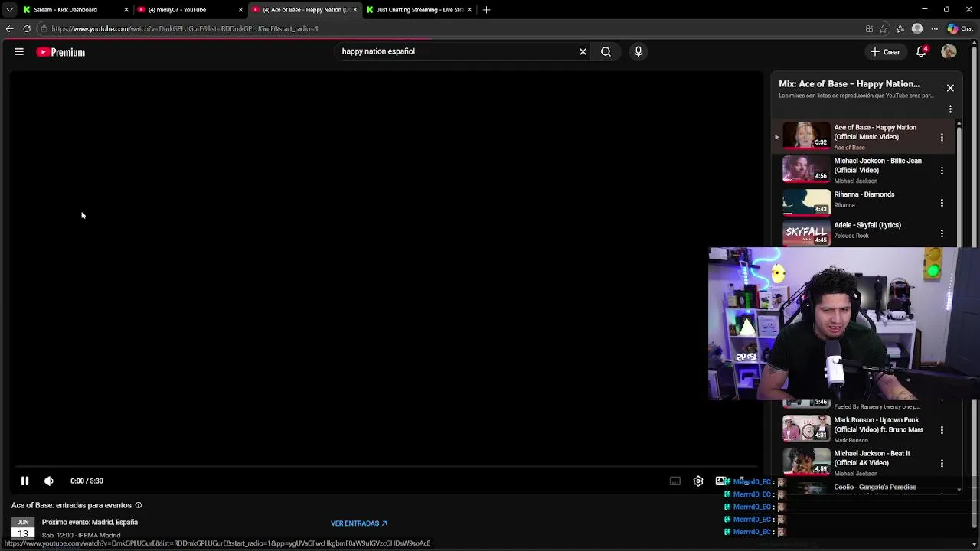980x551 pixels.
Task: Click the browser address bar URL
Action: tap(185, 29)
